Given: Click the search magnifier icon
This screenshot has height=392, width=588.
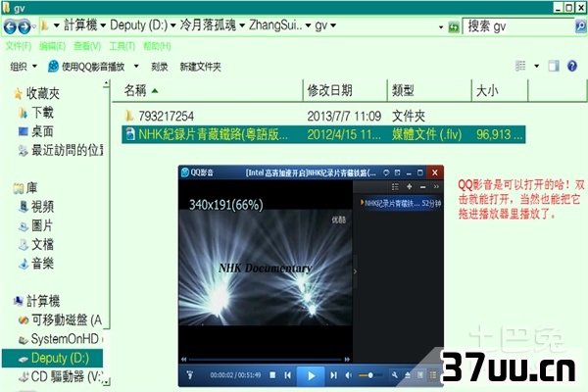Looking at the screenshot, I should click(580, 26).
